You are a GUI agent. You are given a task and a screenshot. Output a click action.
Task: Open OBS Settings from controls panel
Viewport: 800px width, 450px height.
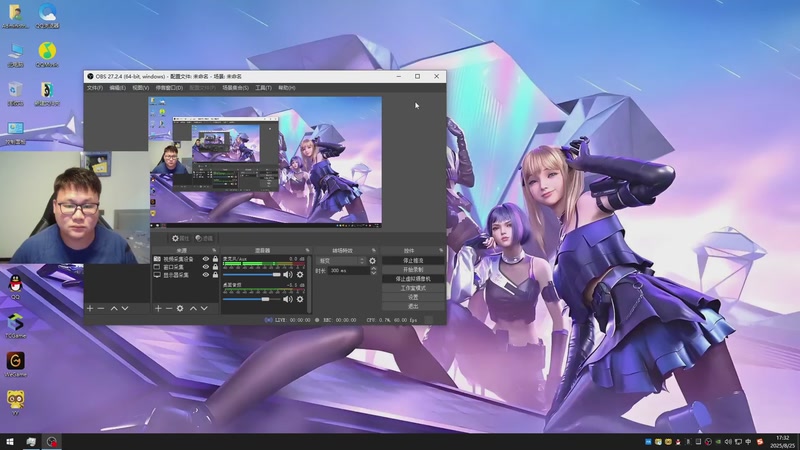413,297
